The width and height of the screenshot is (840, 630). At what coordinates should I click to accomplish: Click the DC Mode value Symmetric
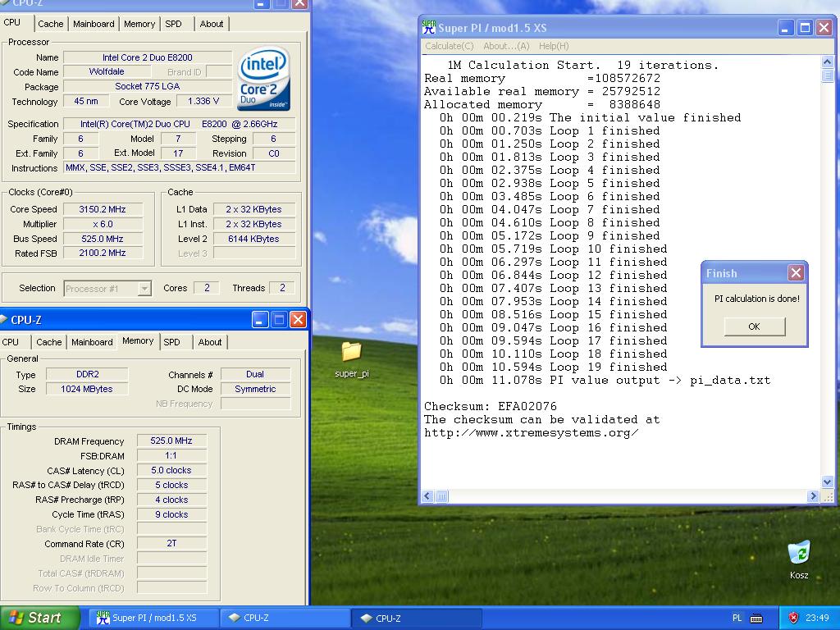(x=256, y=389)
